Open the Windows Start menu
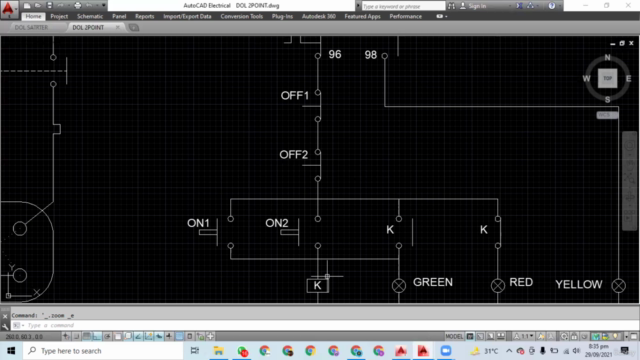This screenshot has height=360, width=640. point(11,351)
